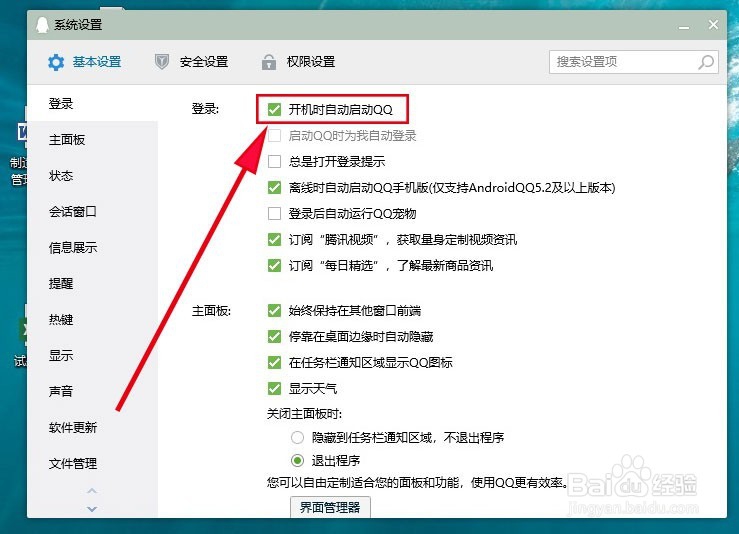Select the 退出程序 radio option

click(297, 460)
